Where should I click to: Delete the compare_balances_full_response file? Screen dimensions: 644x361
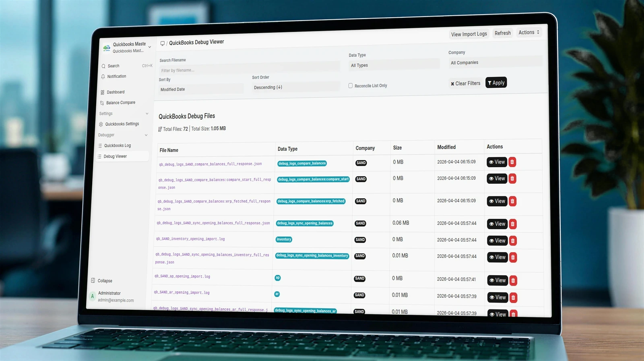(512, 162)
